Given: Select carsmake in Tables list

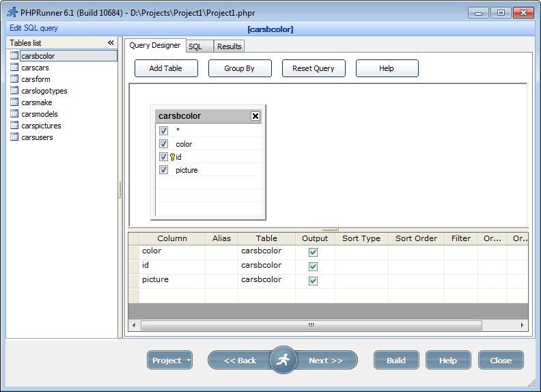Looking at the screenshot, I should (37, 102).
